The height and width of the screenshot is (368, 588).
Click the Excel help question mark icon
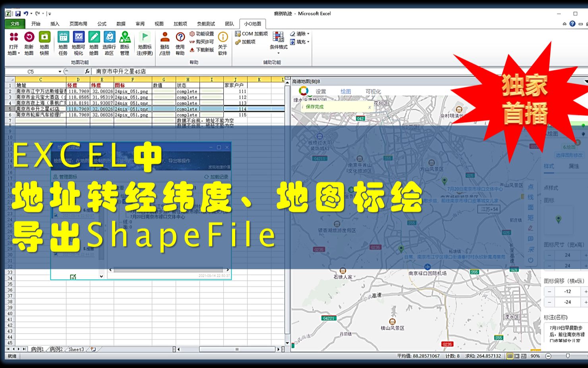[x=572, y=24]
